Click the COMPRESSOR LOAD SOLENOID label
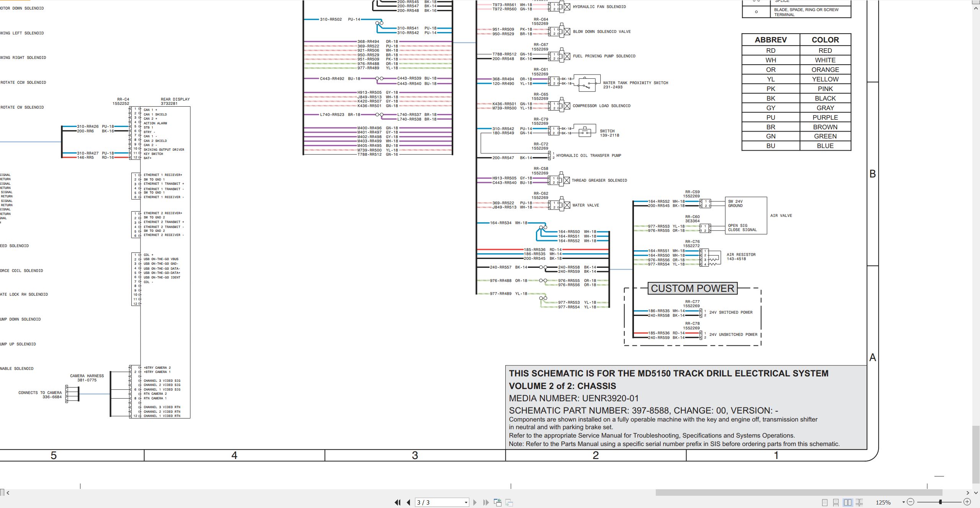 [601, 106]
